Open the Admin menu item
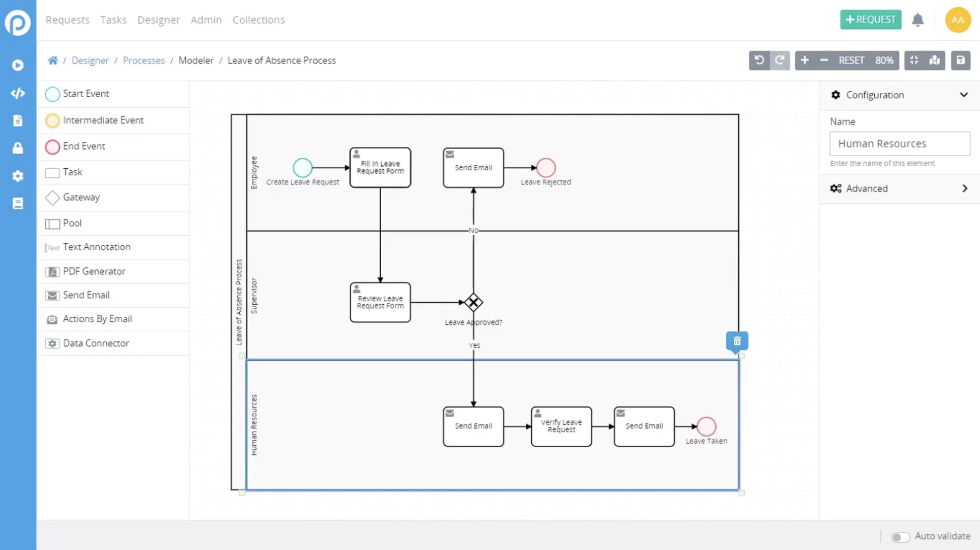This screenshot has height=550, width=980. pos(206,19)
